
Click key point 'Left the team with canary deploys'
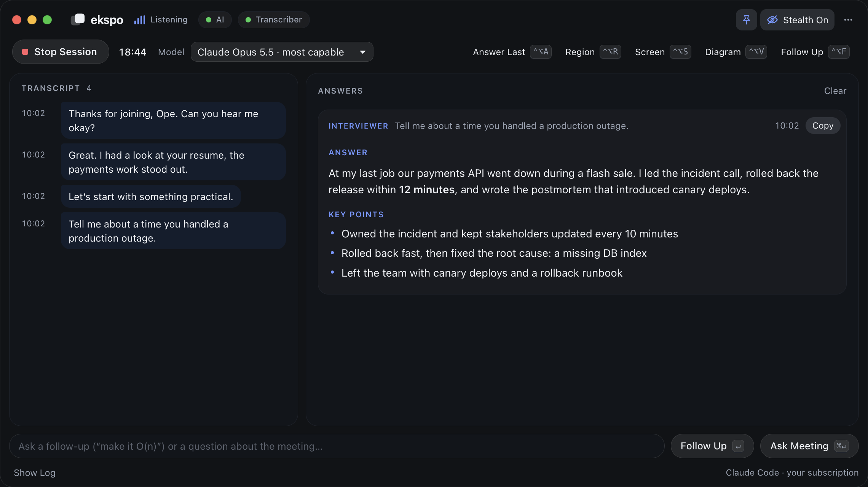click(x=482, y=273)
